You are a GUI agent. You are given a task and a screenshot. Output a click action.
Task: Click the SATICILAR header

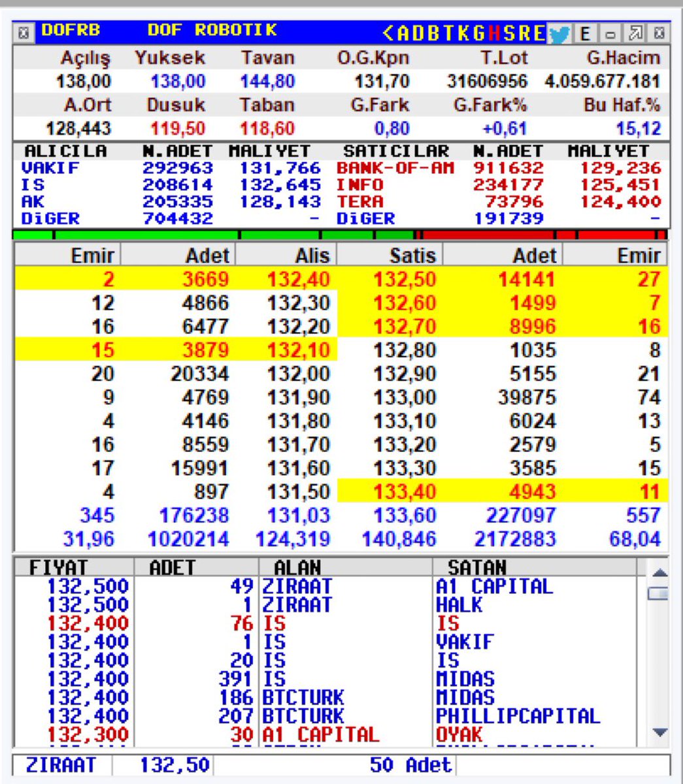(396, 152)
